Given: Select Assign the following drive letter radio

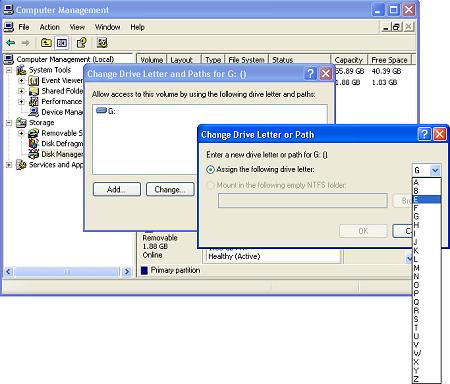Looking at the screenshot, I should point(210,170).
